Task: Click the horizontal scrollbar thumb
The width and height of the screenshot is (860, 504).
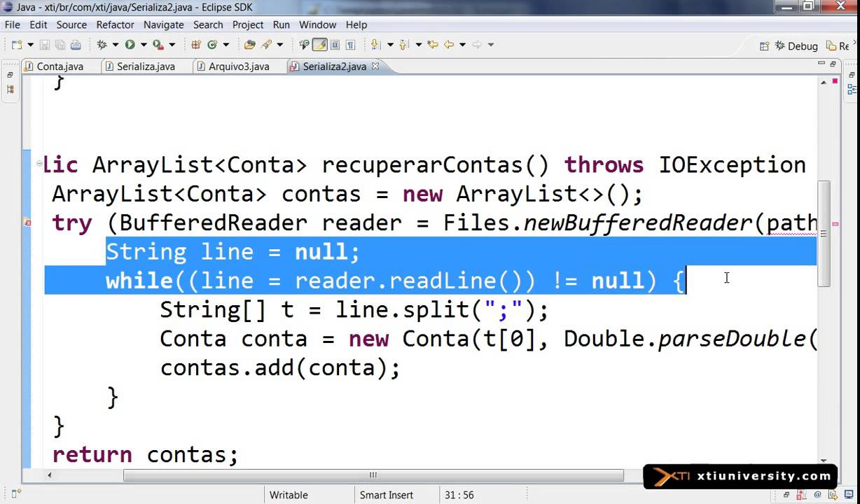Action: tap(373, 475)
